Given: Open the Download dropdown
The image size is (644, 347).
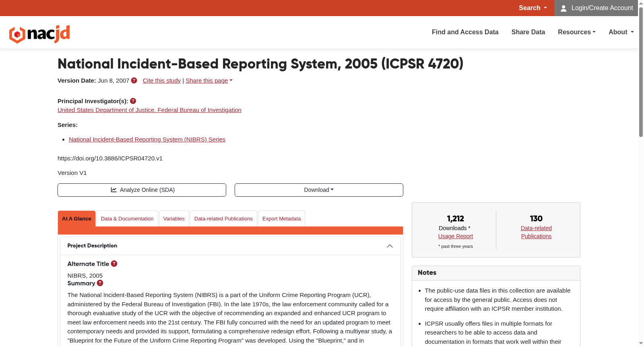Looking at the screenshot, I should 319,190.
